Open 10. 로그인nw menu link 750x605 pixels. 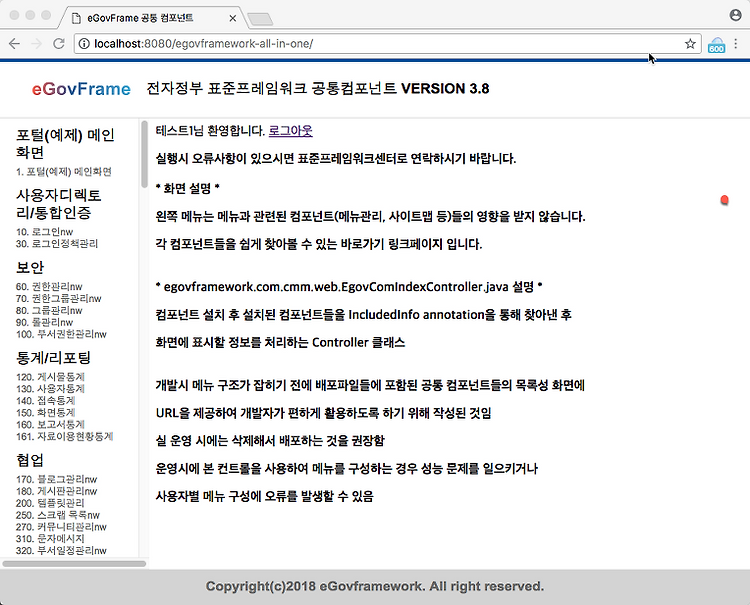[x=44, y=232]
